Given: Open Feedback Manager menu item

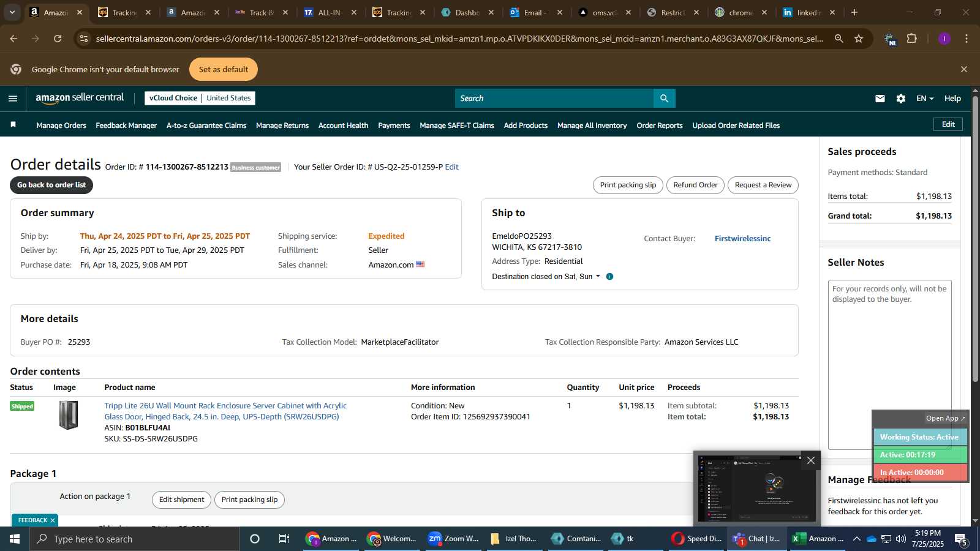Looking at the screenshot, I should click(x=126, y=125).
